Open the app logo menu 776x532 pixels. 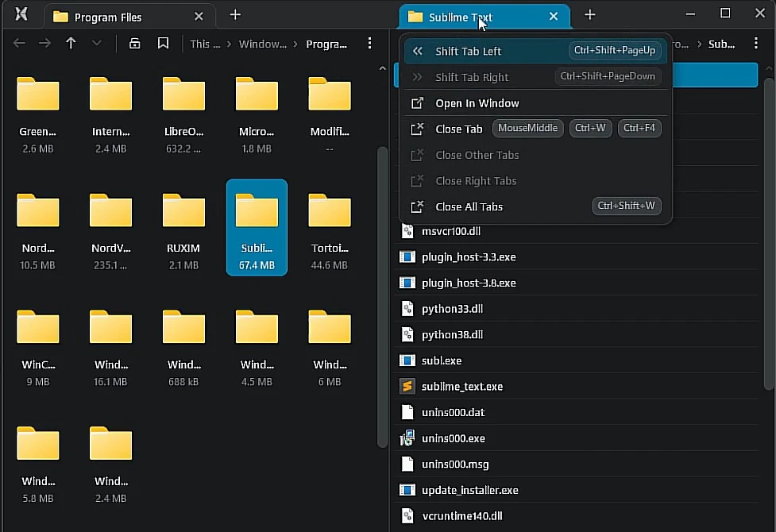click(x=21, y=14)
